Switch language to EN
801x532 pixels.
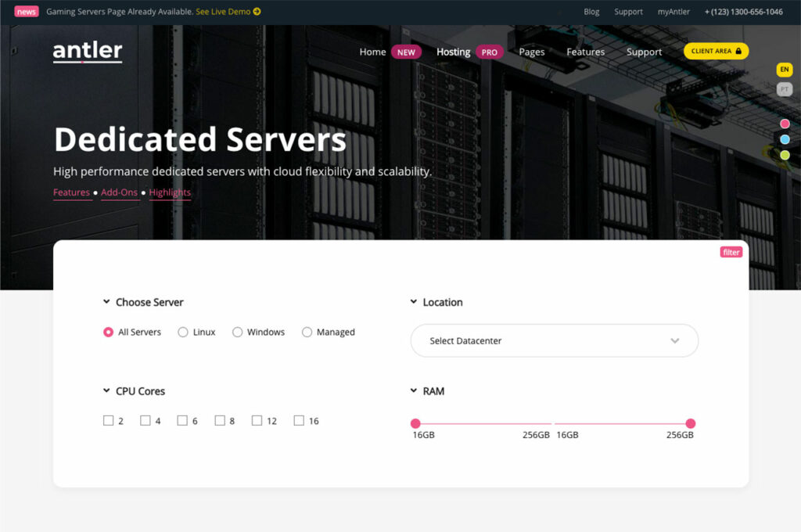point(784,70)
